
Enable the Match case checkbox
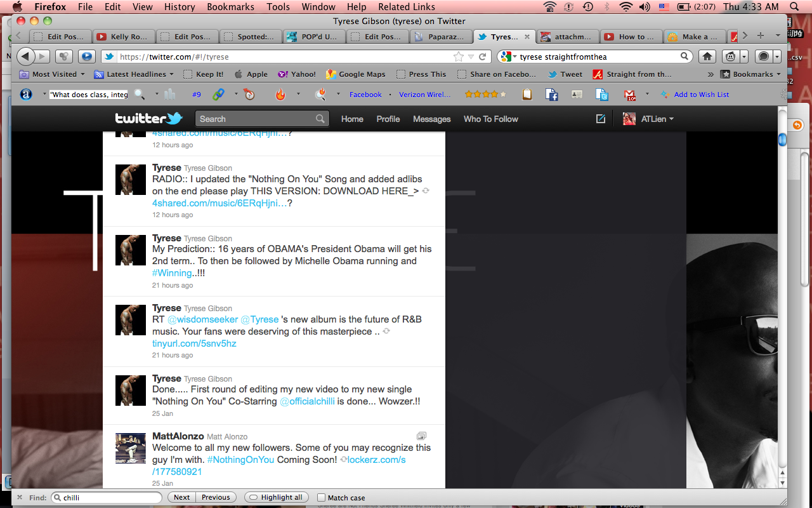[x=322, y=498]
